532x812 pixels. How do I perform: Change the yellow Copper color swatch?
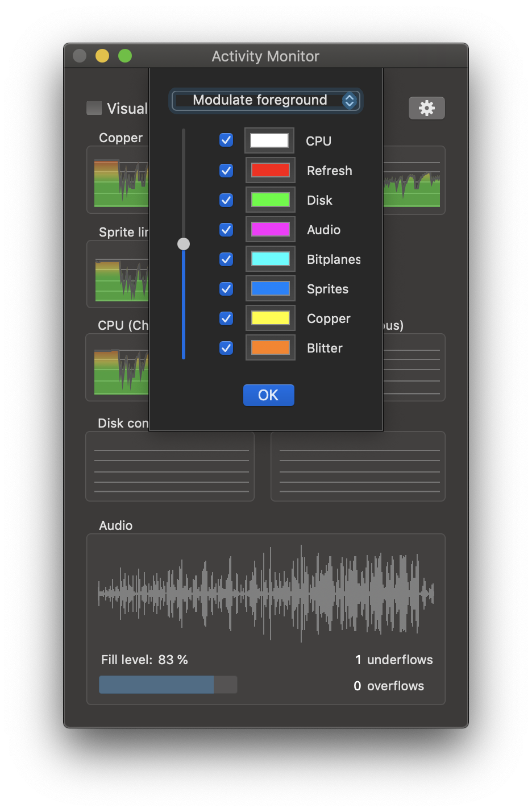(271, 318)
